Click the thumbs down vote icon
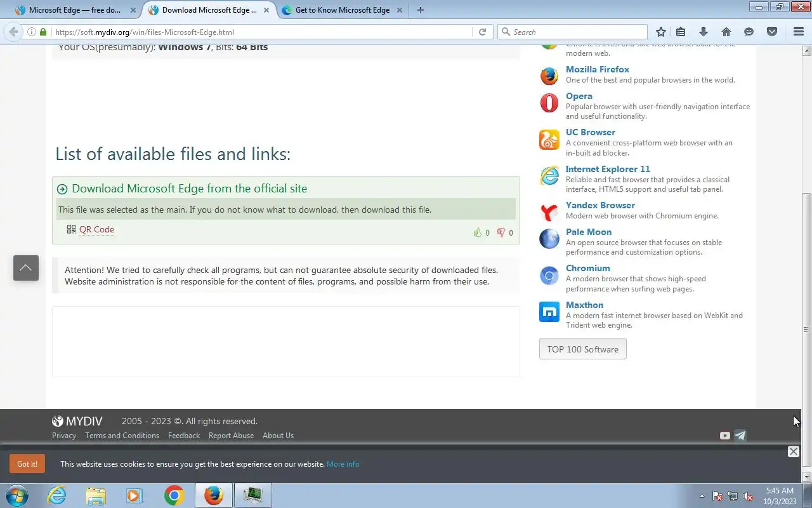The image size is (812, 508). click(x=501, y=232)
